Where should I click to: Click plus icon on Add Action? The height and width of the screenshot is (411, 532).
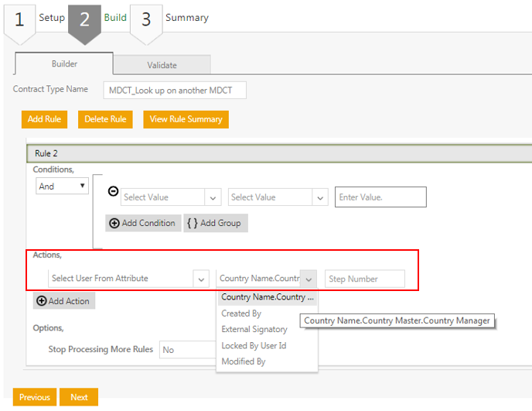(42, 301)
